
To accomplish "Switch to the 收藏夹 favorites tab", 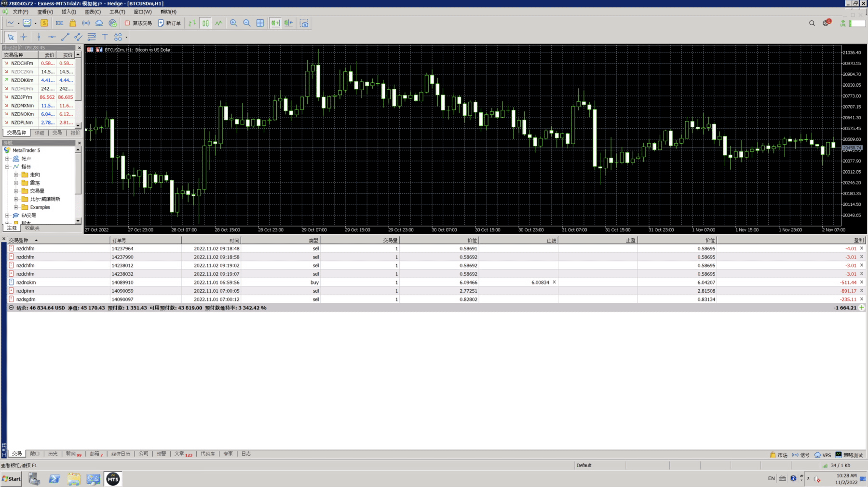I will [32, 228].
